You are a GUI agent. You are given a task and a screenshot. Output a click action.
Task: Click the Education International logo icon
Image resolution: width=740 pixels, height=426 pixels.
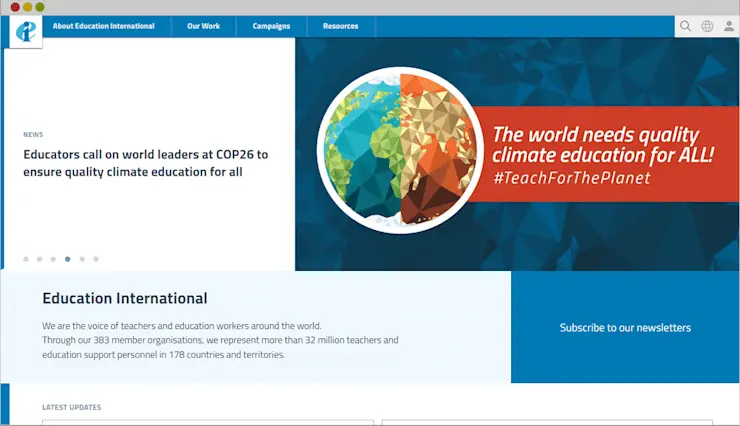pos(26,32)
